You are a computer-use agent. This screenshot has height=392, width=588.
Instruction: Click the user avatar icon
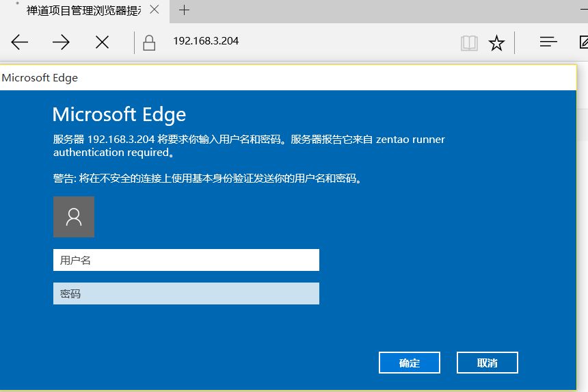pyautogui.click(x=74, y=217)
